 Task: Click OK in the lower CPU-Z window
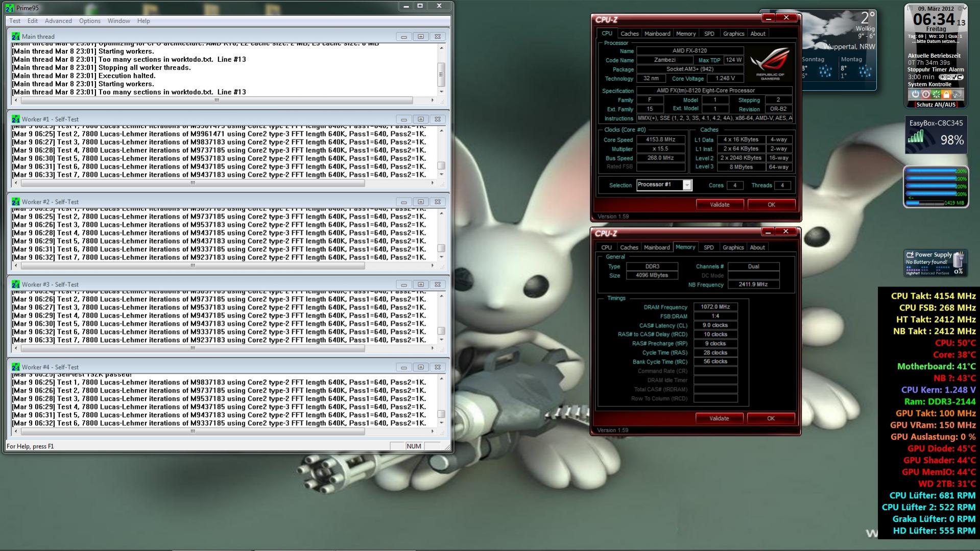[771, 419]
